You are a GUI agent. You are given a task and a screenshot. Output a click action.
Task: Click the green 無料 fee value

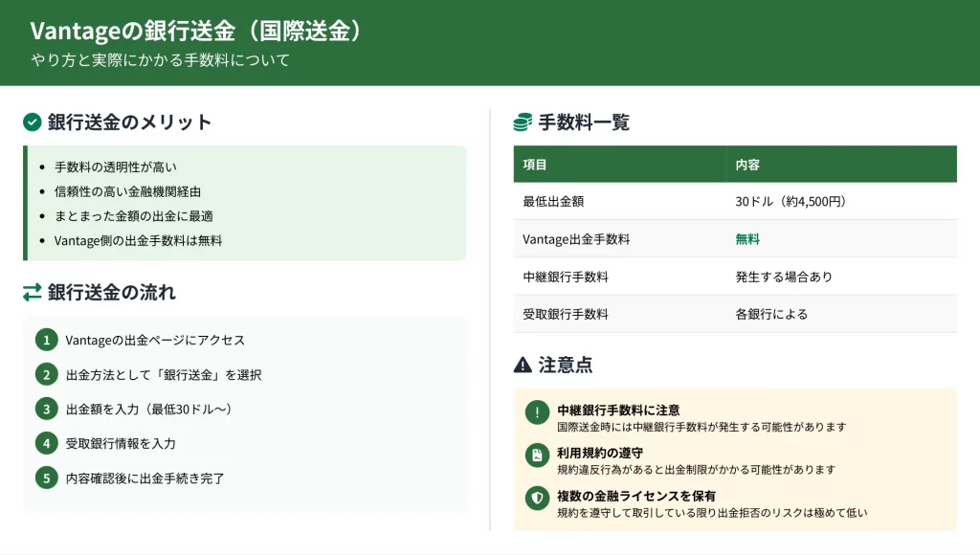747,239
